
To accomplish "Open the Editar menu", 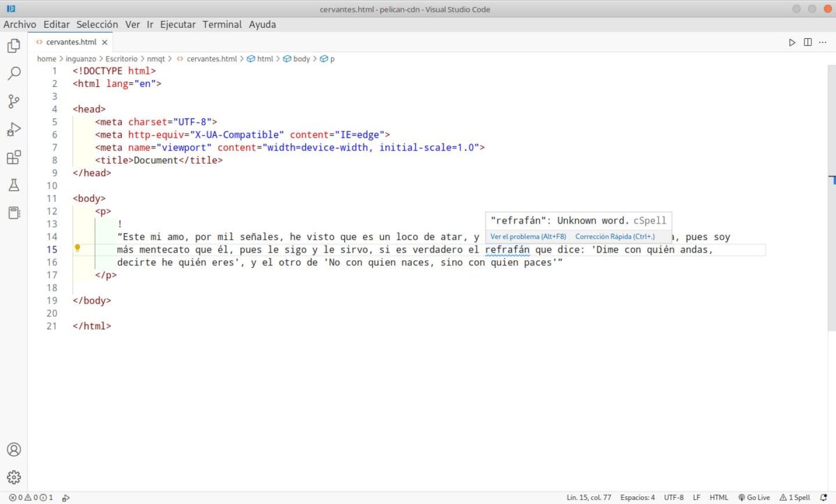I will [56, 24].
